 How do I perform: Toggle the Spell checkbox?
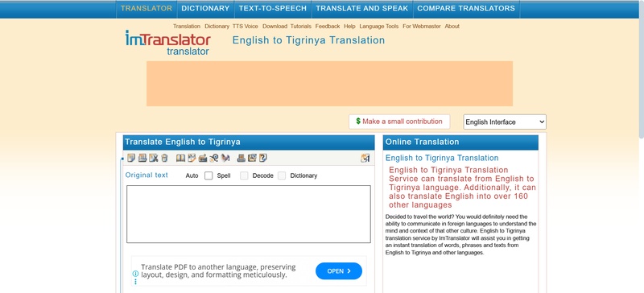pos(208,176)
